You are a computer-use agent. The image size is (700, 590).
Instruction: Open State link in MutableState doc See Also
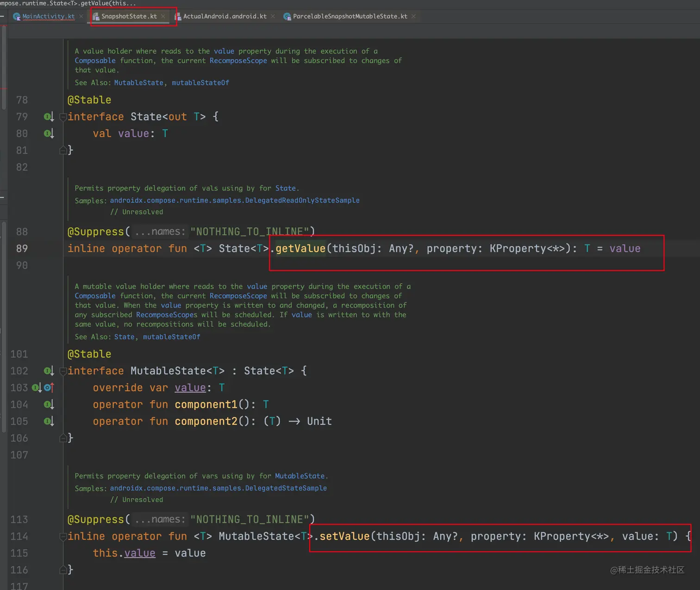click(124, 337)
